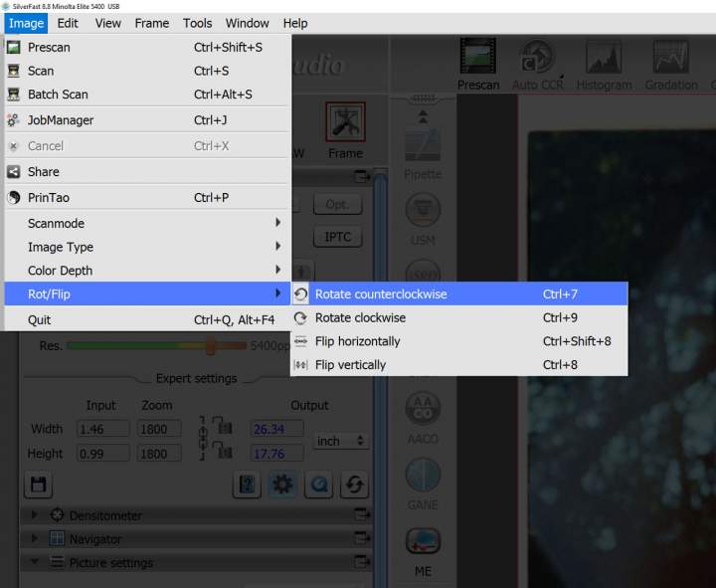This screenshot has height=588, width=716.
Task: Select Batch Scan menu entry
Action: pyautogui.click(x=147, y=95)
